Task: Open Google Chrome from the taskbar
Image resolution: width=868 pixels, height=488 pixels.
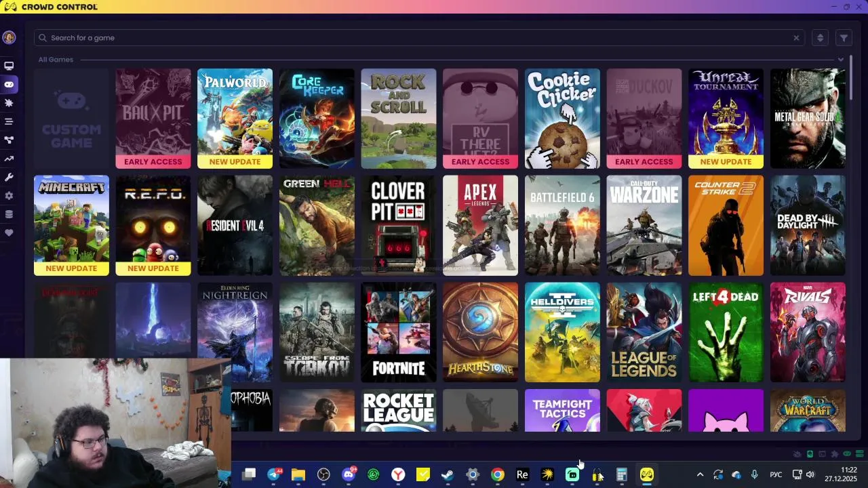Action: [x=498, y=475]
